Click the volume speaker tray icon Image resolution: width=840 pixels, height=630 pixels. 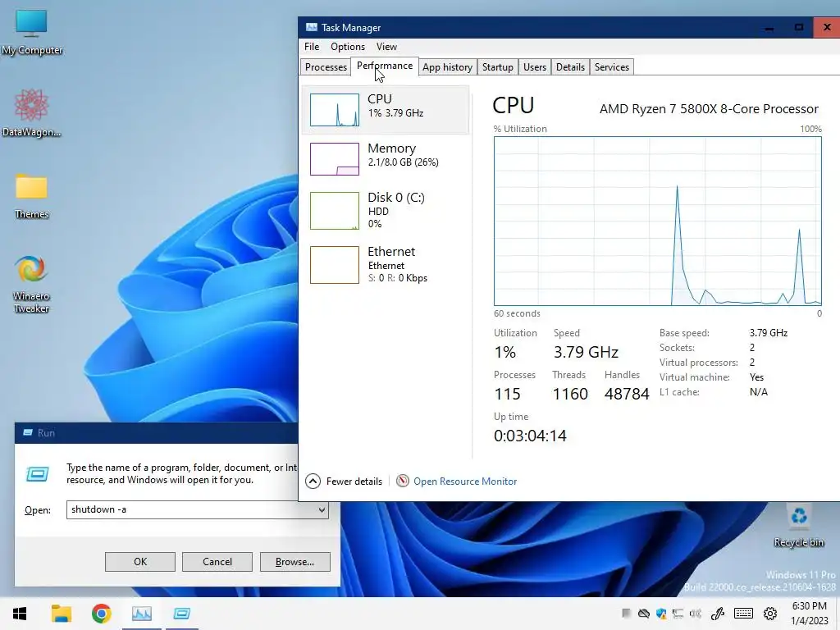point(696,614)
